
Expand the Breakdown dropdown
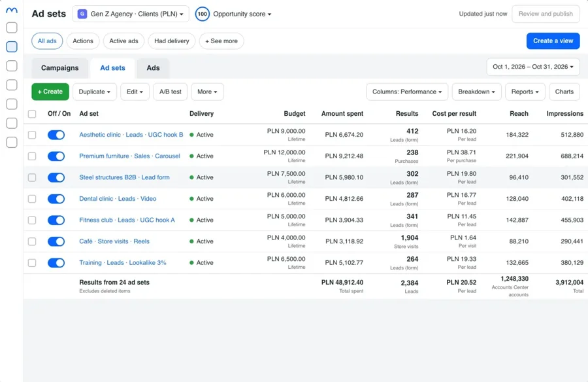coord(477,92)
